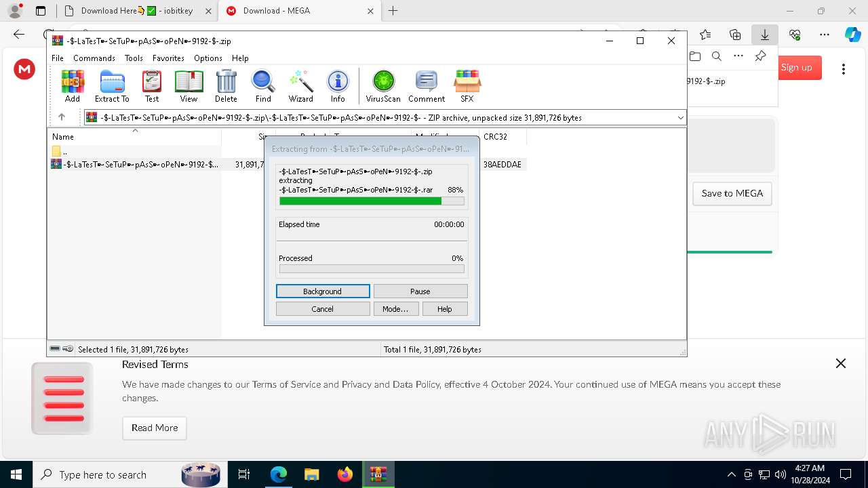Click the View file icon

(x=189, y=86)
